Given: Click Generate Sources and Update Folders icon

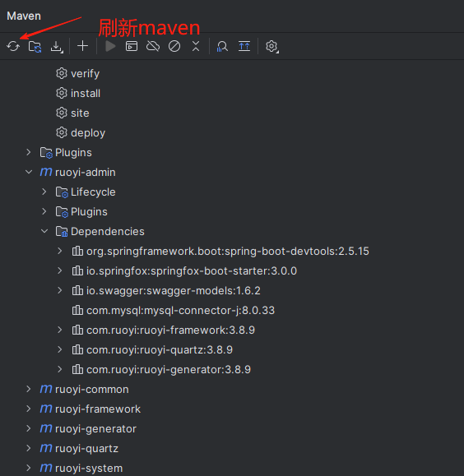Looking at the screenshot, I should (x=35, y=46).
